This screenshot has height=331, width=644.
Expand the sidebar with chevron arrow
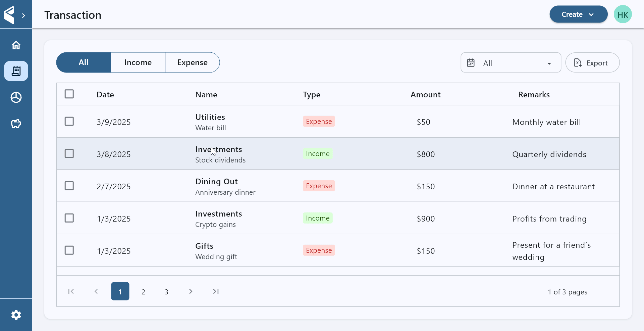[x=23, y=15]
